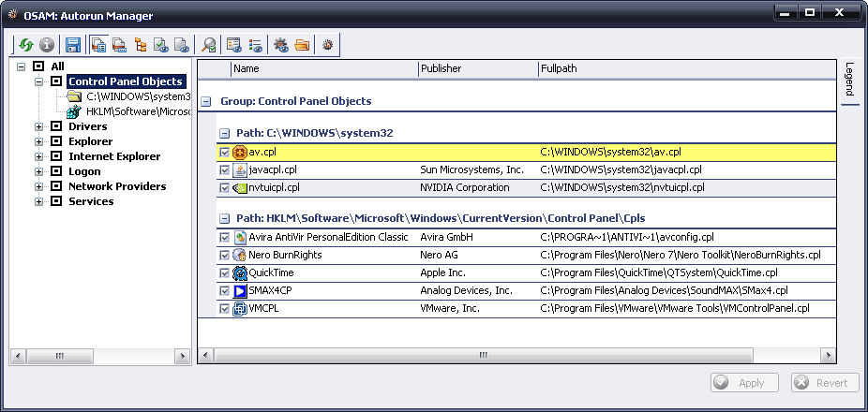
Task: Select the compact view icon with dots
Action: click(x=118, y=44)
